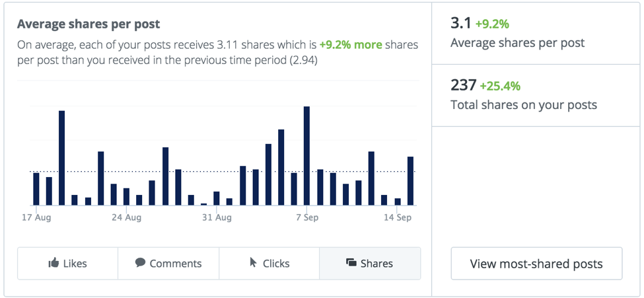The height and width of the screenshot is (298, 644).
Task: Click the cursor arrow Clicks icon
Action: (254, 263)
